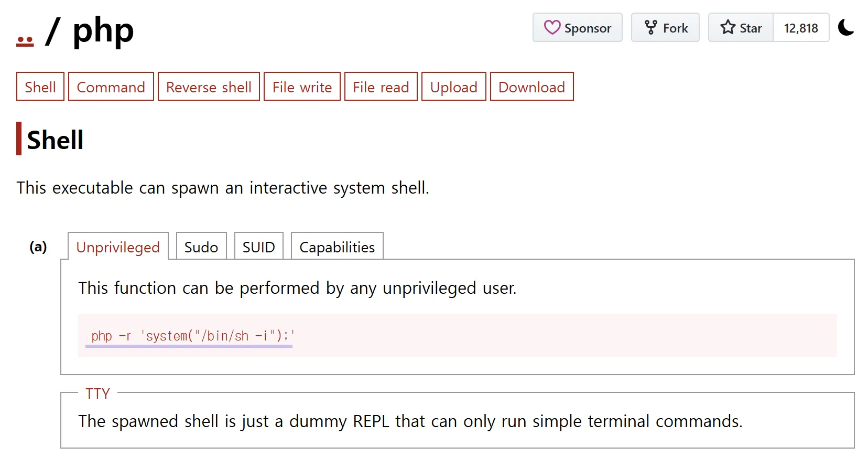The image size is (868, 468).
Task: Toggle dark mode with the moon icon
Action: pos(846,27)
